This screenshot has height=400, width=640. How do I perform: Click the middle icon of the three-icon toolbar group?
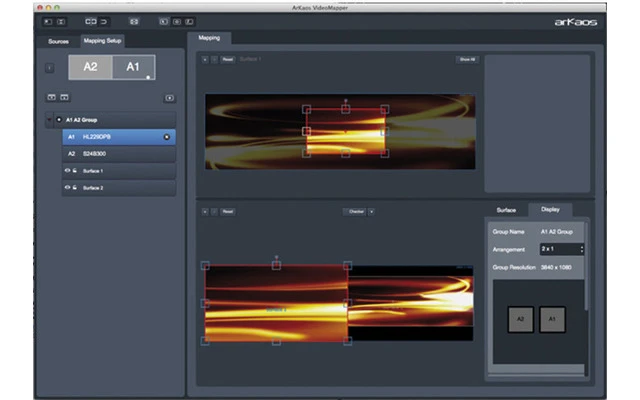(177, 22)
